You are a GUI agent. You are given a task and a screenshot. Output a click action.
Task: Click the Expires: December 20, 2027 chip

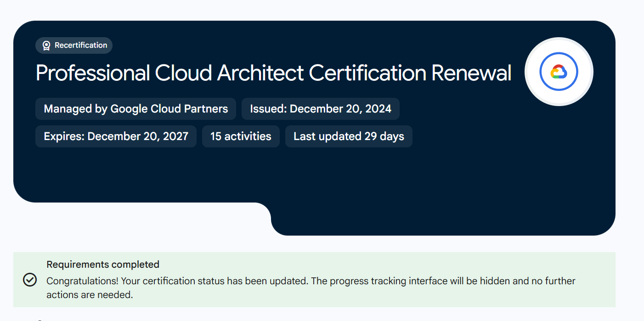coord(116,136)
